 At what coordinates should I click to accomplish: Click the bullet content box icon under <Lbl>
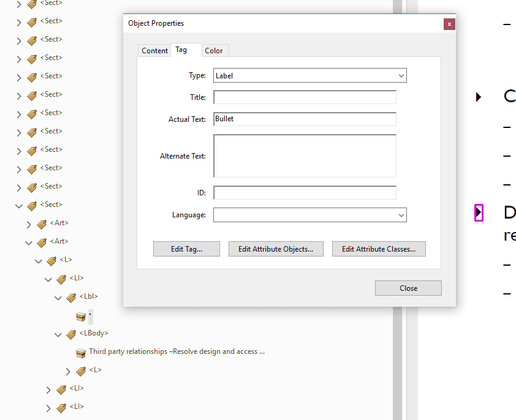[x=80, y=317]
